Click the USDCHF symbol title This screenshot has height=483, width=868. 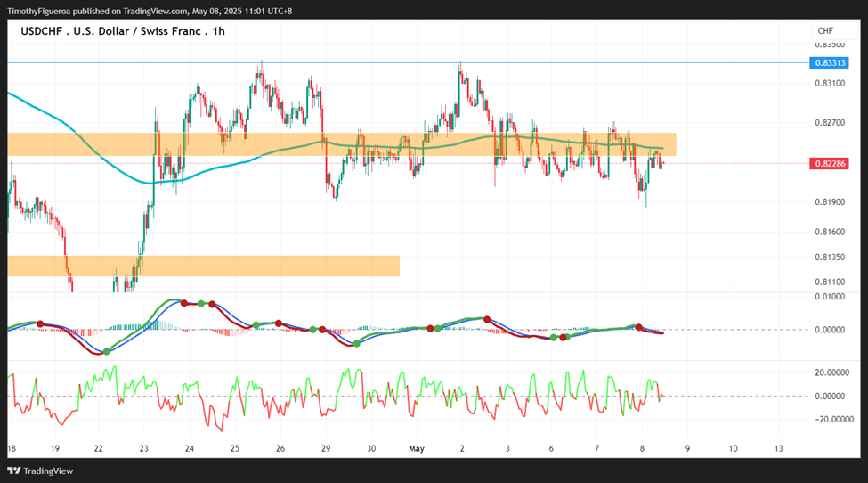click(123, 31)
